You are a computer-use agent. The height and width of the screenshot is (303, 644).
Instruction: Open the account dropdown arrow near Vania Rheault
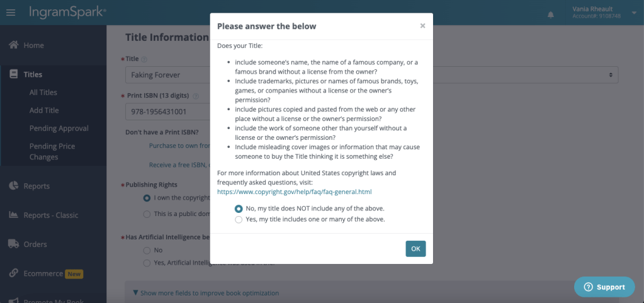tap(633, 13)
